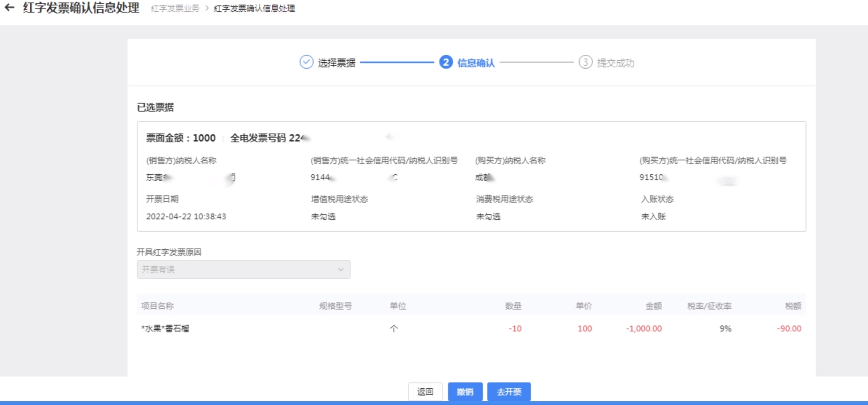
Task: Click the 去开票 button
Action: [509, 391]
